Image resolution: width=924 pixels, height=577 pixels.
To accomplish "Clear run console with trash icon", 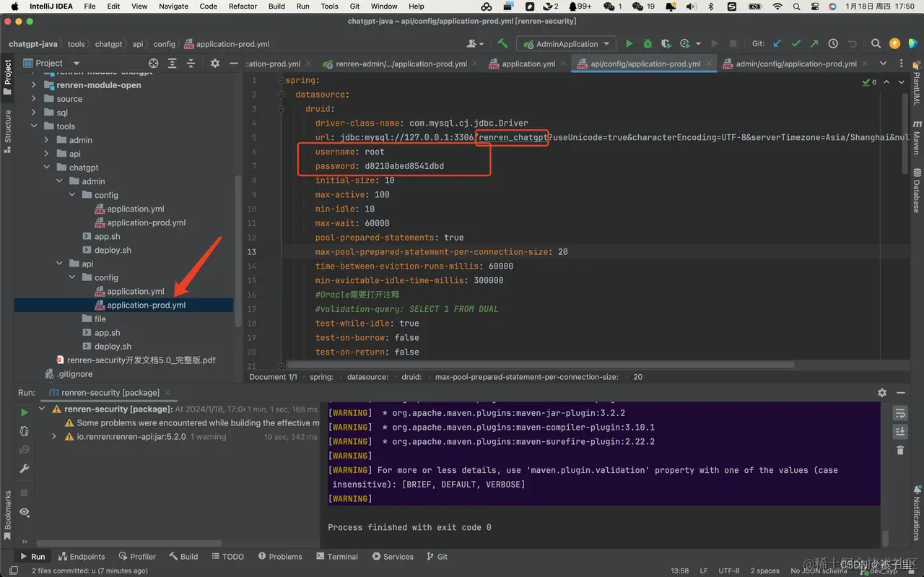I will pos(900,450).
